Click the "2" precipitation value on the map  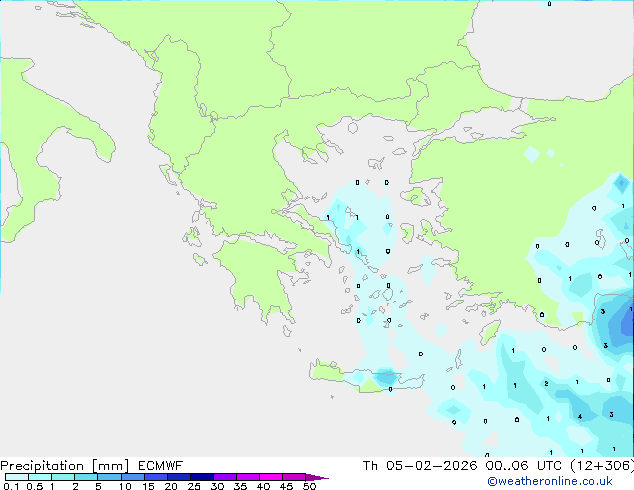coord(546,383)
